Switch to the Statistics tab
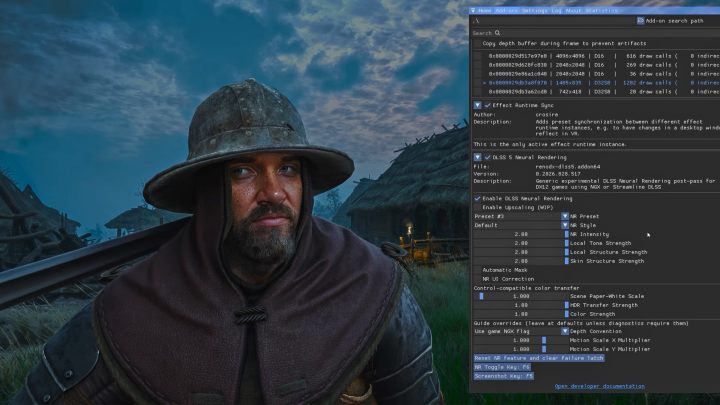Screen dimensions: 720x405 601,11
